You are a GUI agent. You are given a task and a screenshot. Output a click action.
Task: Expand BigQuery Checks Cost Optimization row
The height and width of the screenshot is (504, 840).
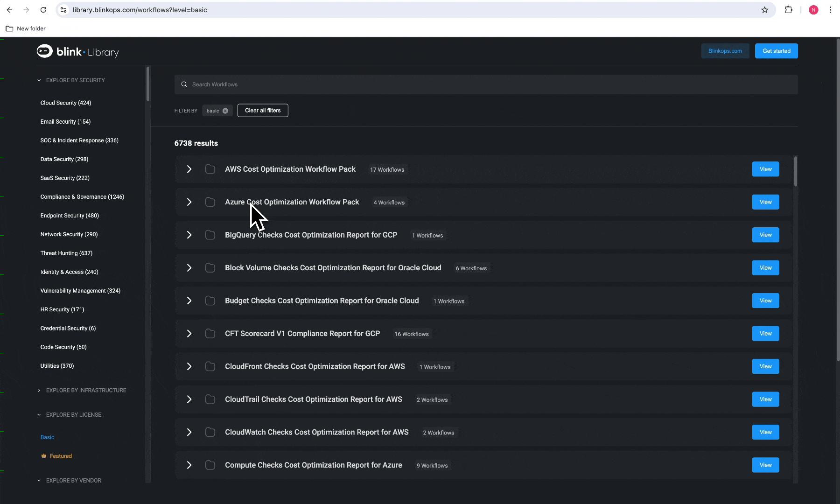click(x=189, y=235)
